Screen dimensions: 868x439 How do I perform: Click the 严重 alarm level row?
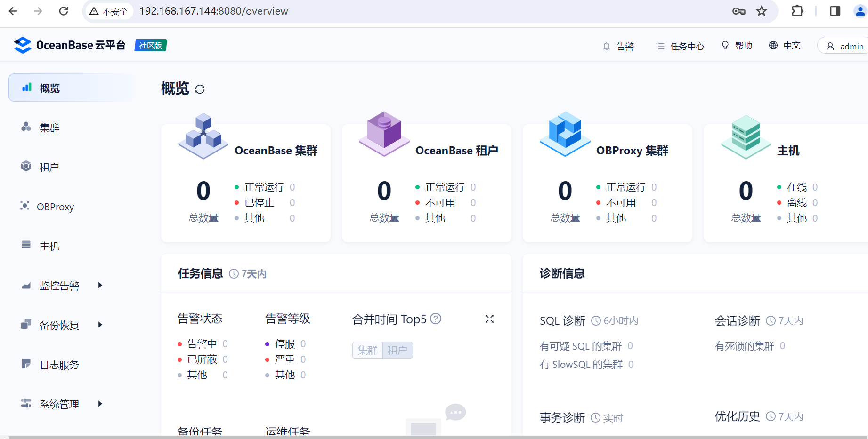tap(285, 359)
